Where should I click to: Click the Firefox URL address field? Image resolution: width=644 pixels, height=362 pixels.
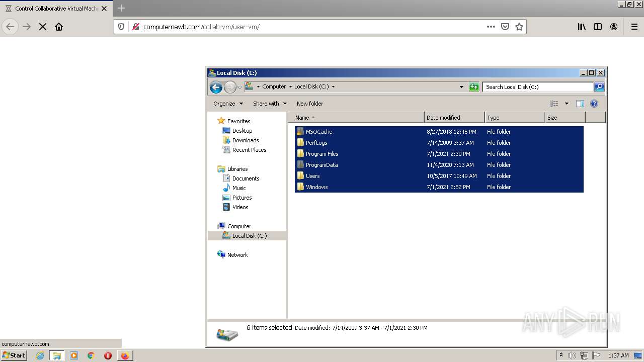tap(312, 27)
